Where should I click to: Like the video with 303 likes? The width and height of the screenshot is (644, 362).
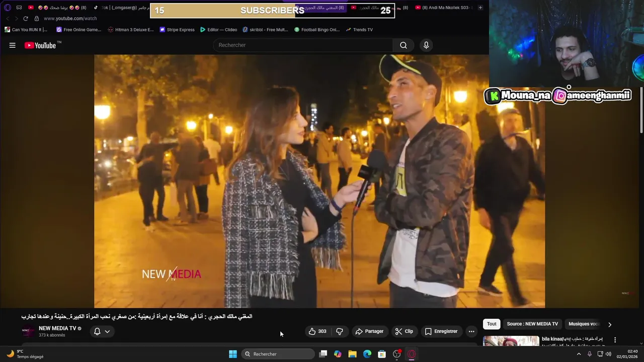coord(317,331)
